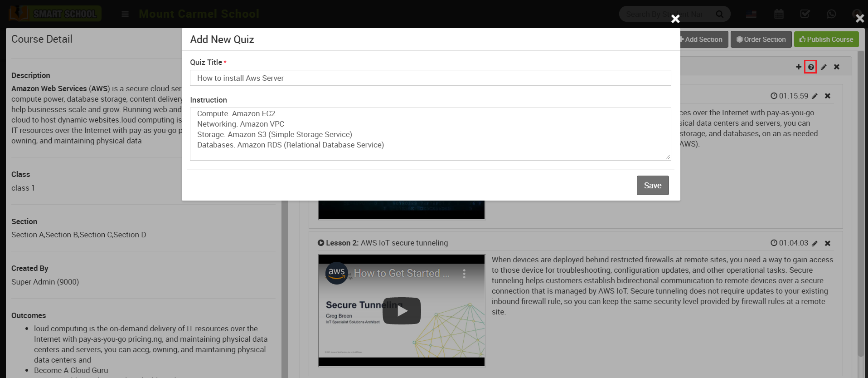The image size is (868, 378).
Task: Open the task checkmark icon in header
Action: pyautogui.click(x=805, y=14)
